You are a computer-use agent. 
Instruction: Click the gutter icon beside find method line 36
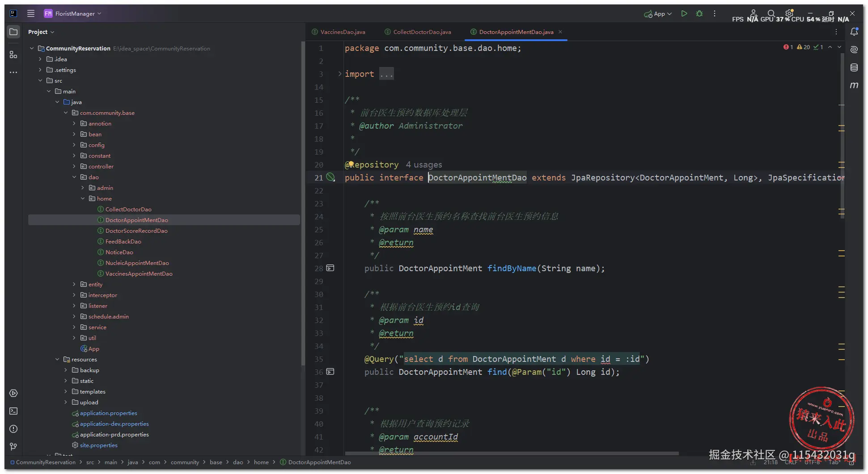(x=330, y=372)
